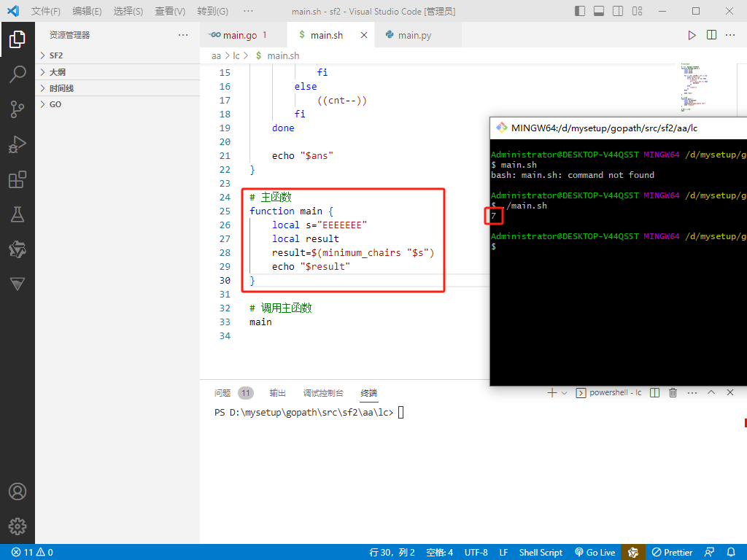Click the code minimap overview

point(694,87)
